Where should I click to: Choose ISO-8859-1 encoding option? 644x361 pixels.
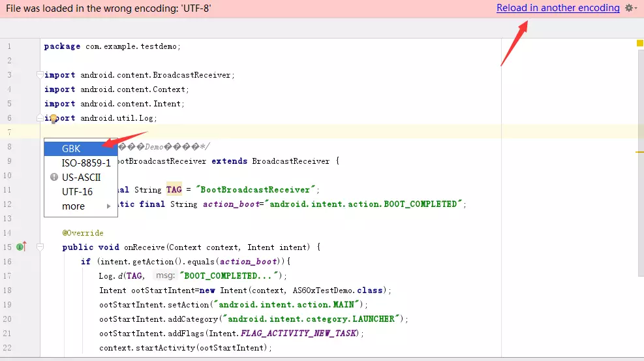point(81,163)
